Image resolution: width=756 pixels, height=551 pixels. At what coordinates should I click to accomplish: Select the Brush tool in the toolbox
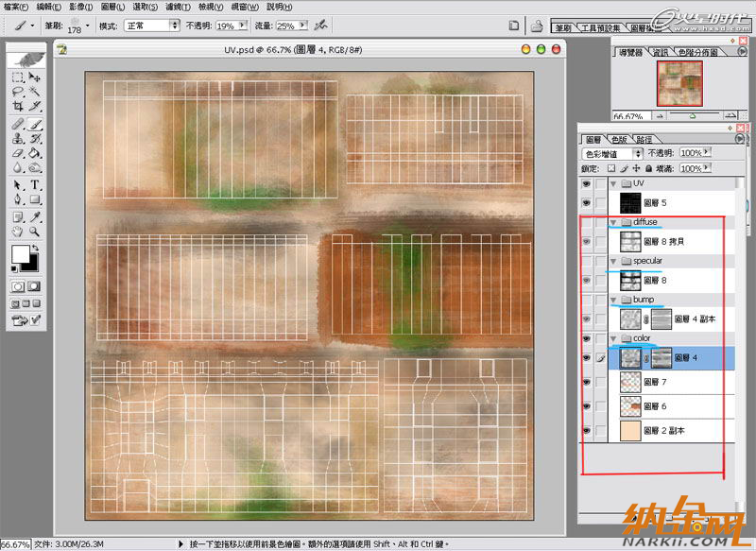(x=35, y=123)
